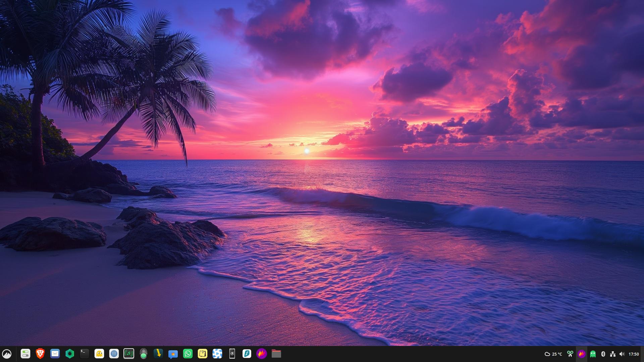Click the green ghost tray icon
Image resolution: width=644 pixels, height=362 pixels.
[593, 354]
